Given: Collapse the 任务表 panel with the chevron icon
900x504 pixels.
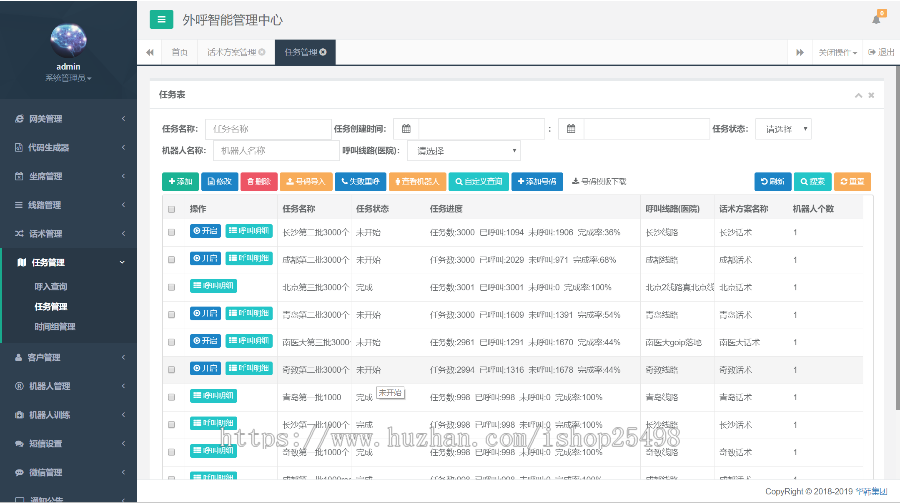Looking at the screenshot, I should tap(858, 95).
